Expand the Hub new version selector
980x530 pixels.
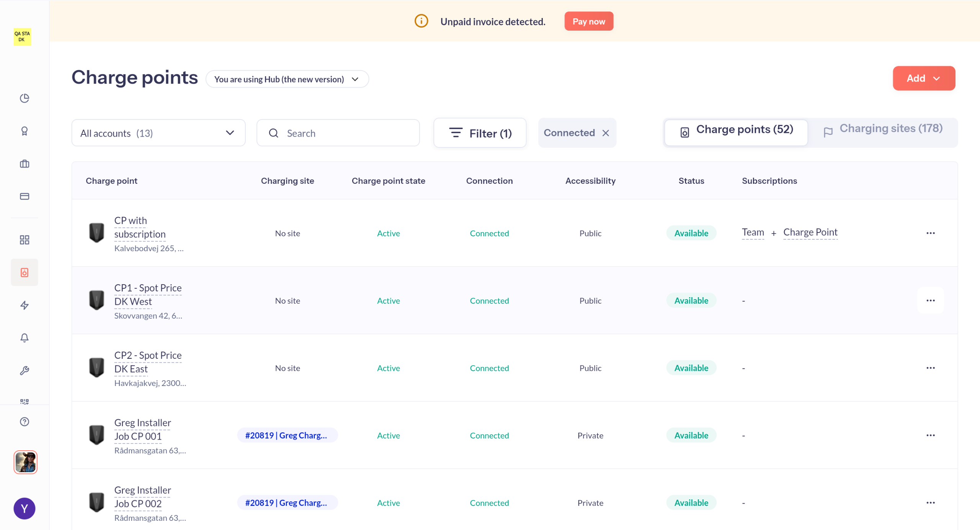coord(287,79)
